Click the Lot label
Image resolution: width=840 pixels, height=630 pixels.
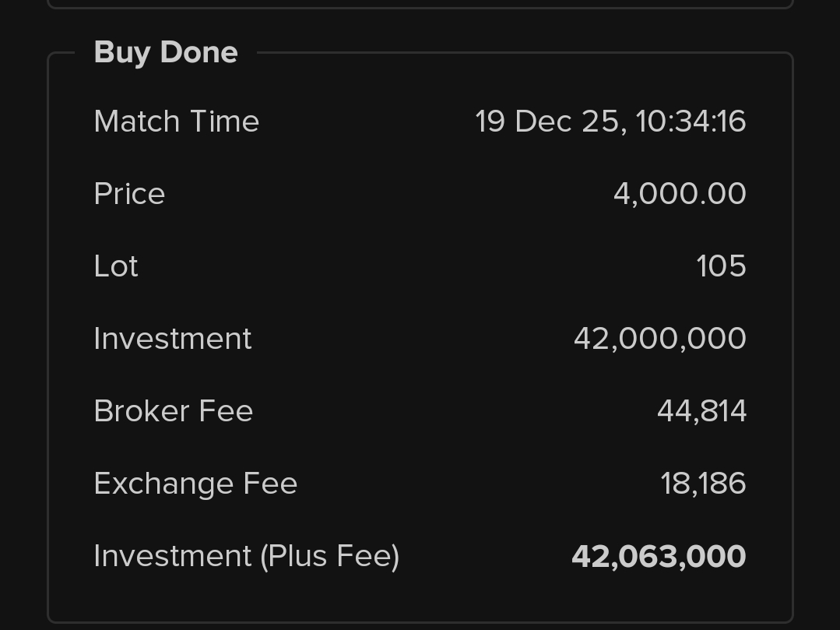[x=116, y=266]
